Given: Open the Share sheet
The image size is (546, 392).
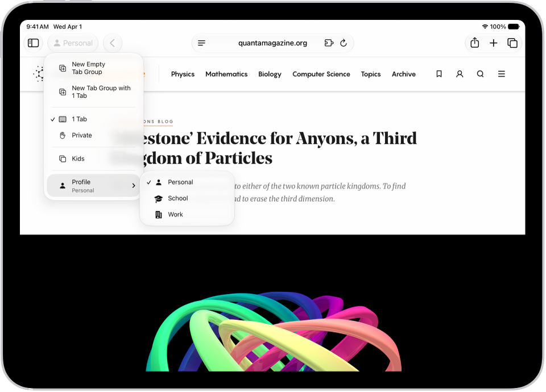Looking at the screenshot, I should click(x=474, y=43).
